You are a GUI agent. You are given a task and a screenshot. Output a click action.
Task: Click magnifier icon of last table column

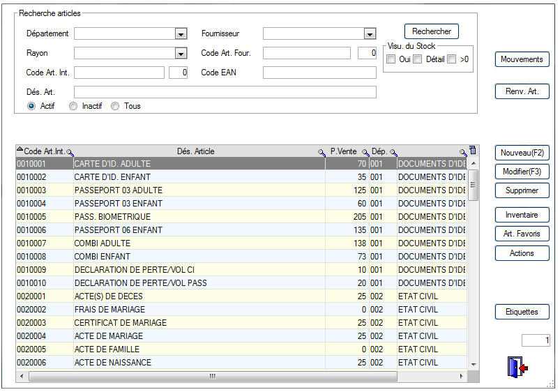(463, 153)
